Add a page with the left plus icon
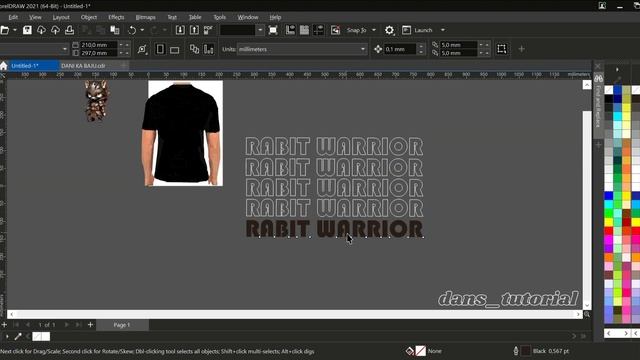640x360 pixels. pyautogui.click(x=4, y=325)
